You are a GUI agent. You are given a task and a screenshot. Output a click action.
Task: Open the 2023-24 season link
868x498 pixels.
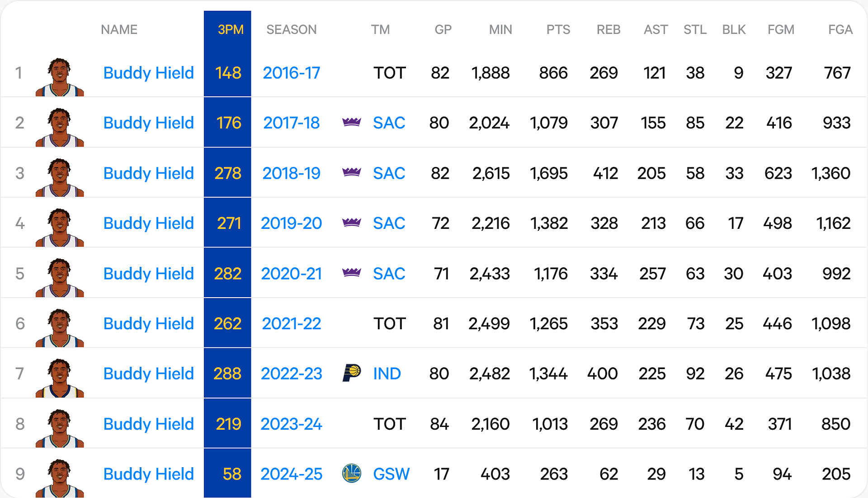point(291,424)
